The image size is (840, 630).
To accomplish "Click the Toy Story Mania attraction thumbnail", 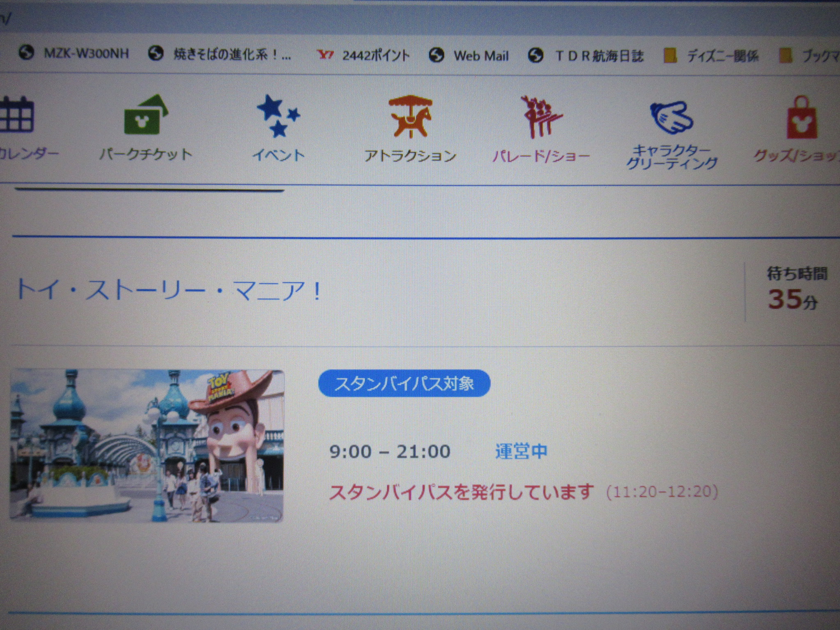I will [146, 446].
